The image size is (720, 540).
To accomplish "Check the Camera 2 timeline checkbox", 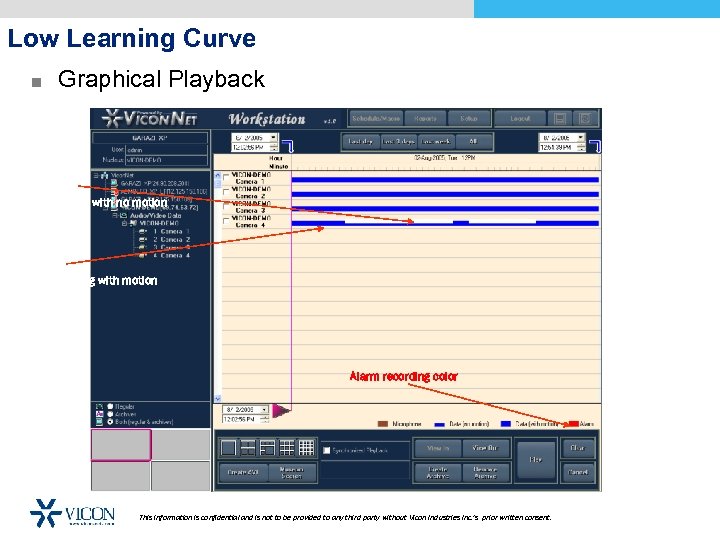I will click(x=226, y=192).
